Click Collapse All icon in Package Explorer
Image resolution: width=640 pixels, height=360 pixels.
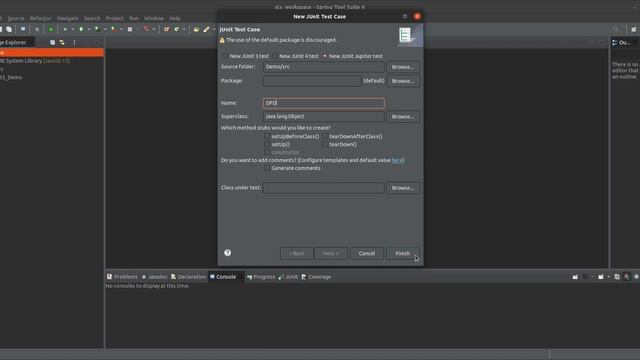pyautogui.click(x=52, y=42)
